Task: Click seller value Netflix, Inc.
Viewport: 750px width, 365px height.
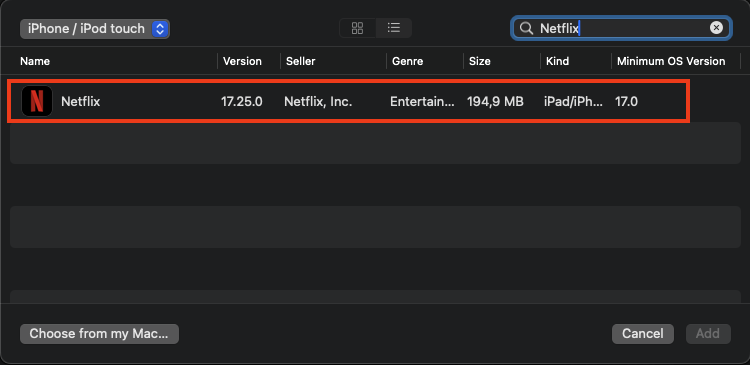Action: coord(318,101)
